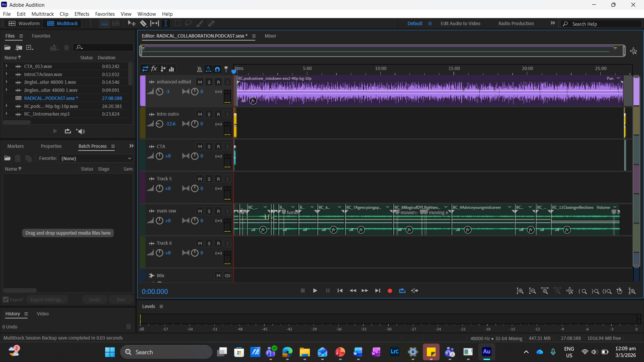Solo the main raw track

click(x=209, y=211)
